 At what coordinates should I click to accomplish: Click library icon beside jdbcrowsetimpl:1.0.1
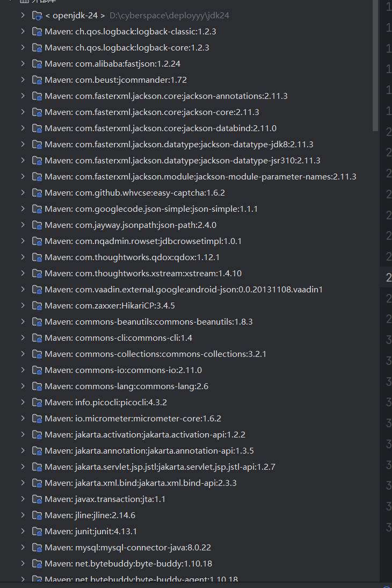[37, 241]
